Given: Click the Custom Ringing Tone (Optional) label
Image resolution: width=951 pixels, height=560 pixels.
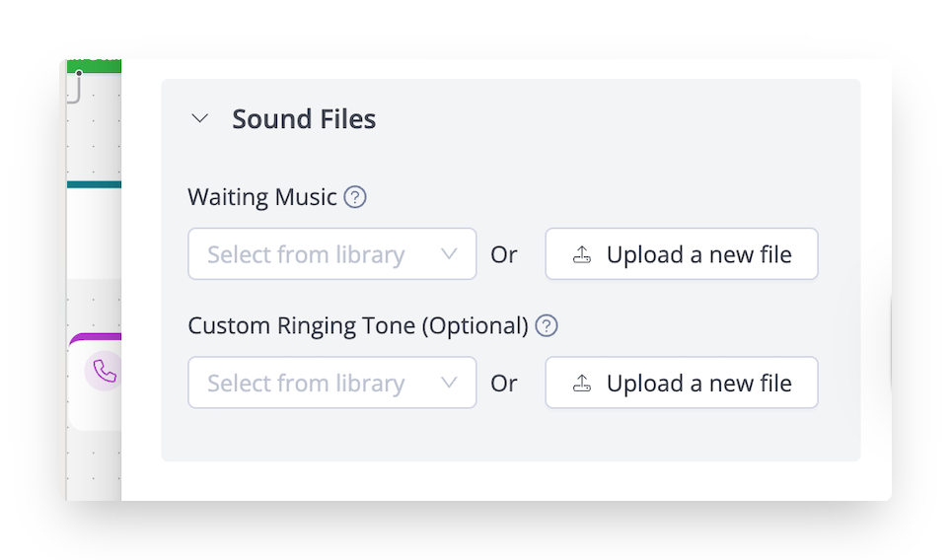Looking at the screenshot, I should (358, 325).
